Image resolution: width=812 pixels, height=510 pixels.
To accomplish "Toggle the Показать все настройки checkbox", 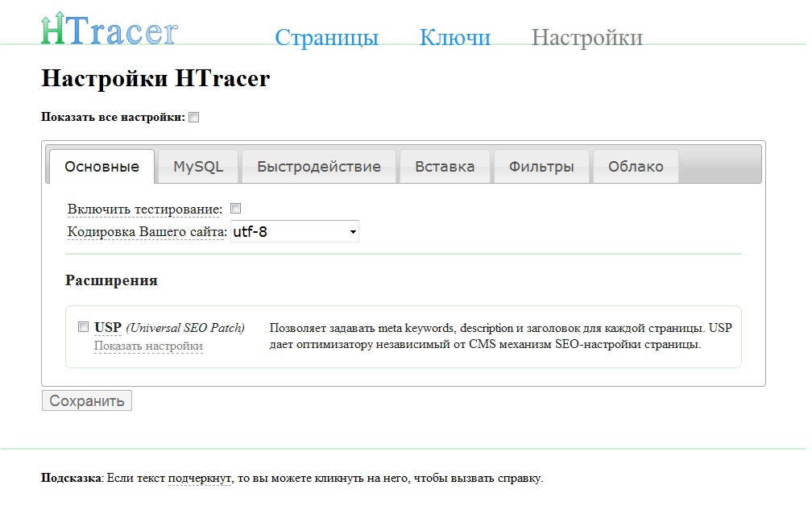I will [193, 116].
